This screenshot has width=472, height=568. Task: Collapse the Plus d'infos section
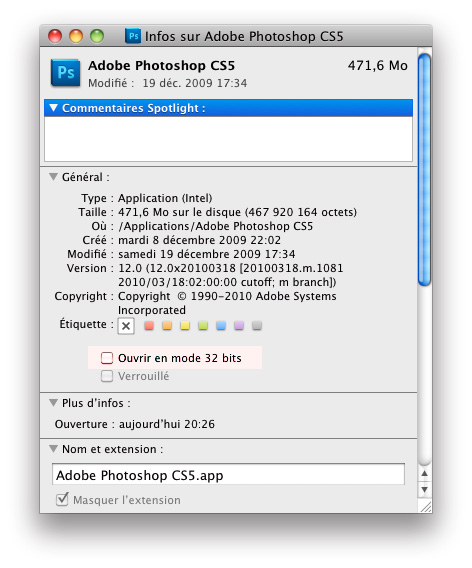54,403
